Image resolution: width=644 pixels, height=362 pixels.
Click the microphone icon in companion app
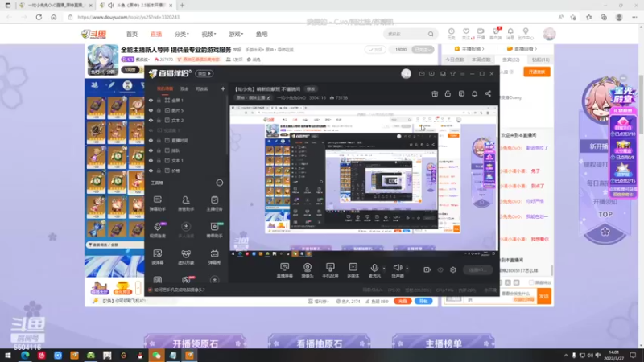pyautogui.click(x=374, y=268)
